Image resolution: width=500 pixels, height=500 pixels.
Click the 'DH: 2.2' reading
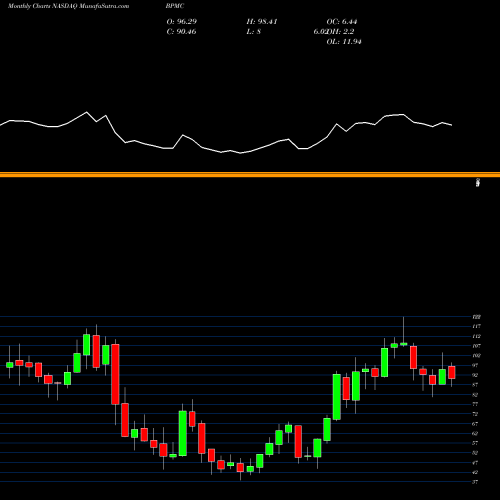pos(340,32)
